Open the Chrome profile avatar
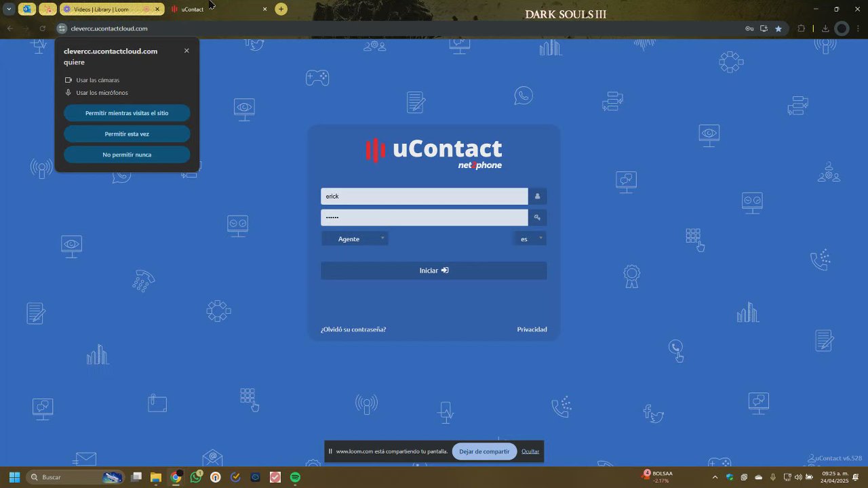This screenshot has height=488, width=868. click(x=842, y=28)
